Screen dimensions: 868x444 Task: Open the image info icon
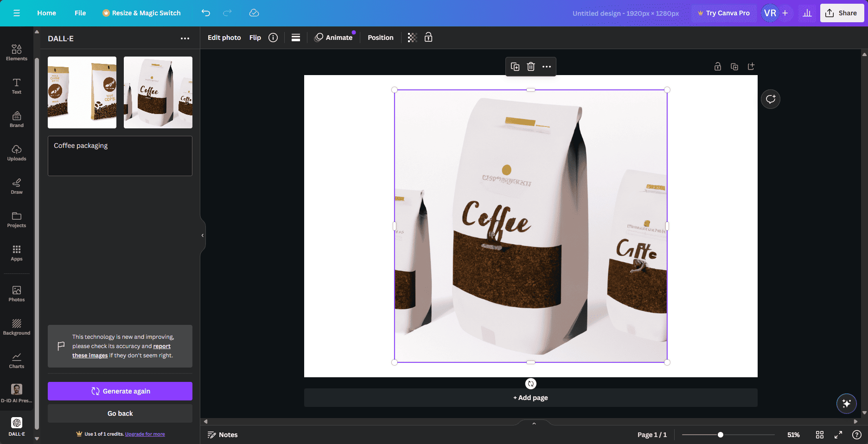pyautogui.click(x=273, y=38)
